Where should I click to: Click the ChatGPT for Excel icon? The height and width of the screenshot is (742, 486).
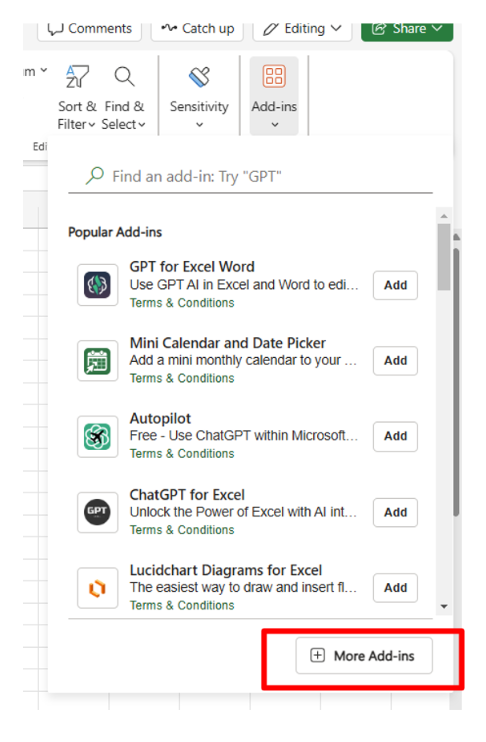click(x=97, y=512)
